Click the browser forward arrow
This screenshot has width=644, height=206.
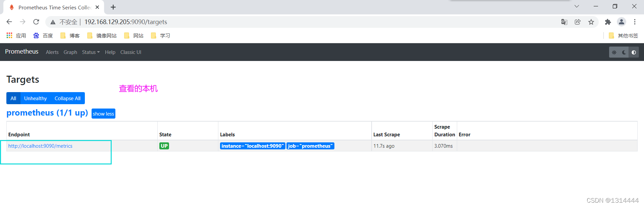22,22
